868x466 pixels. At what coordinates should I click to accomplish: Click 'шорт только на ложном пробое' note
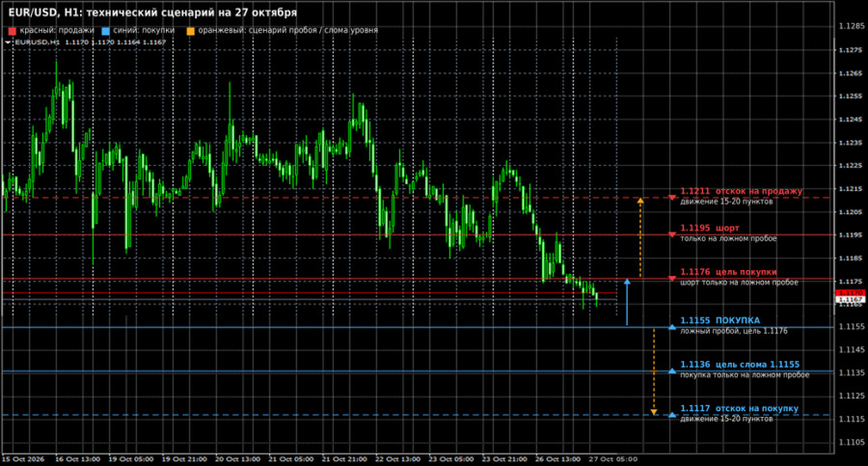(739, 283)
